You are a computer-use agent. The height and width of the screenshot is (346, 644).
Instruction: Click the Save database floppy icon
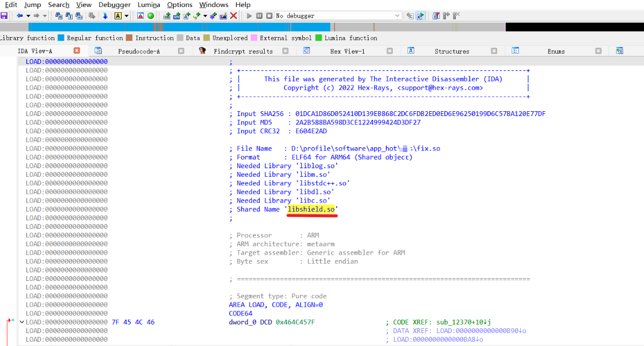pyautogui.click(x=4, y=16)
